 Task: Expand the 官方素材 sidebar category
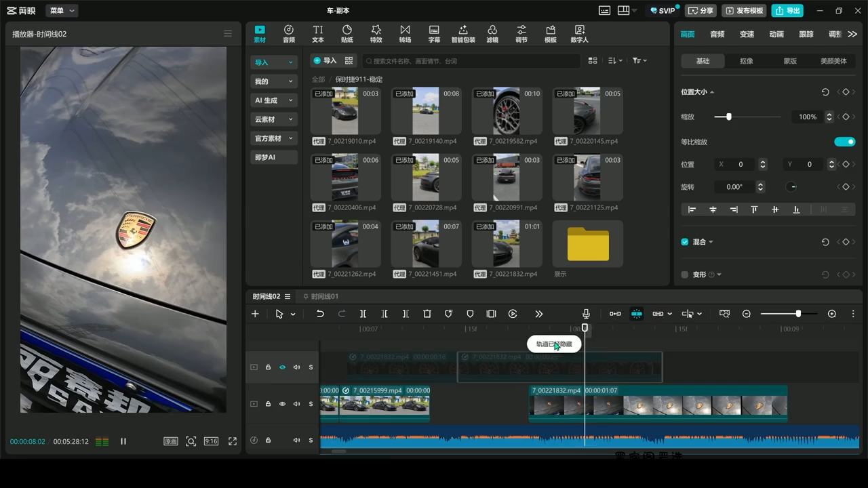click(274, 138)
